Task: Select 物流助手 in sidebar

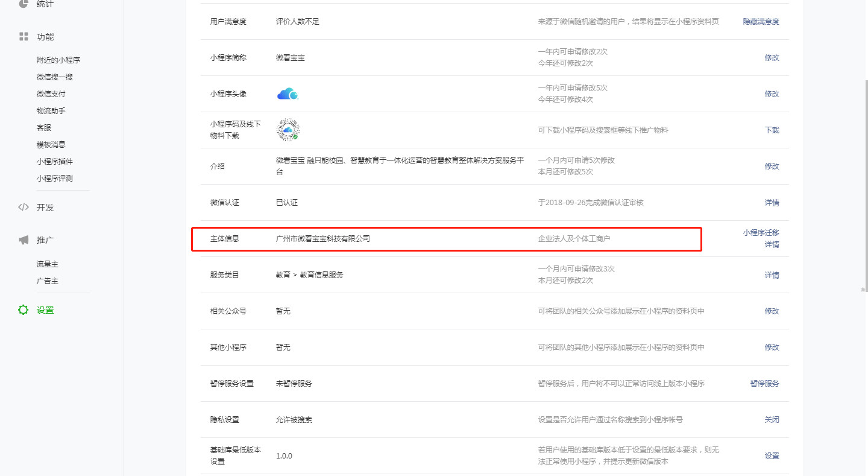Action: click(51, 111)
